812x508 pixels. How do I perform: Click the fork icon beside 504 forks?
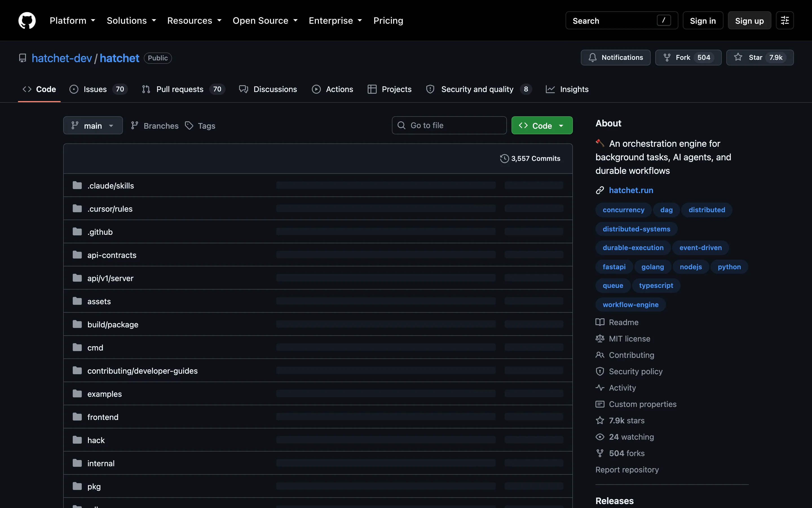600,453
